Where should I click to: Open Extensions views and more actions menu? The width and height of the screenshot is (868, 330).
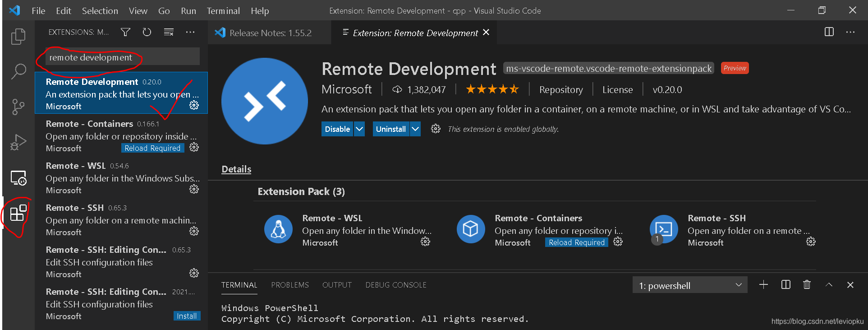(190, 32)
